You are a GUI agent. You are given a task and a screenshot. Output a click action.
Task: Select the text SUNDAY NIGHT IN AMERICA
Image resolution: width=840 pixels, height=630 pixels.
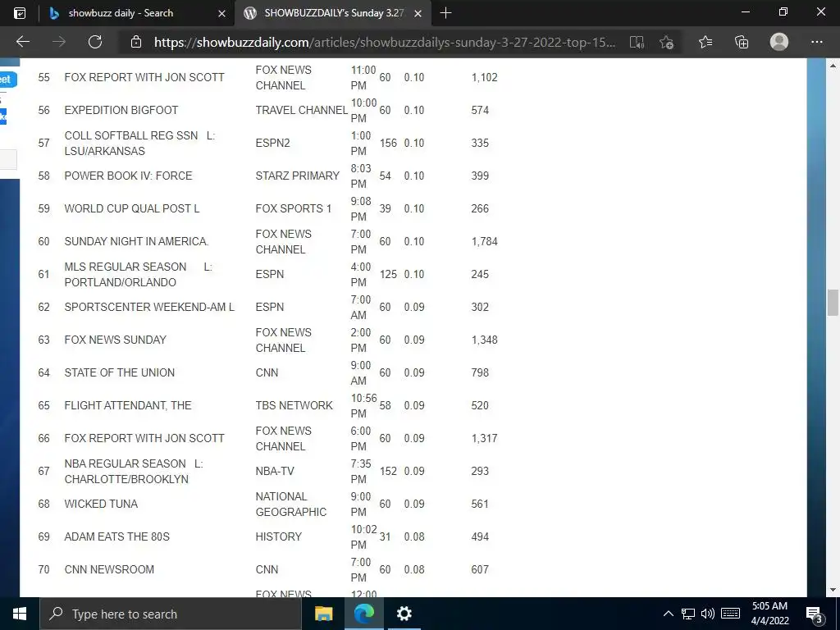click(137, 242)
